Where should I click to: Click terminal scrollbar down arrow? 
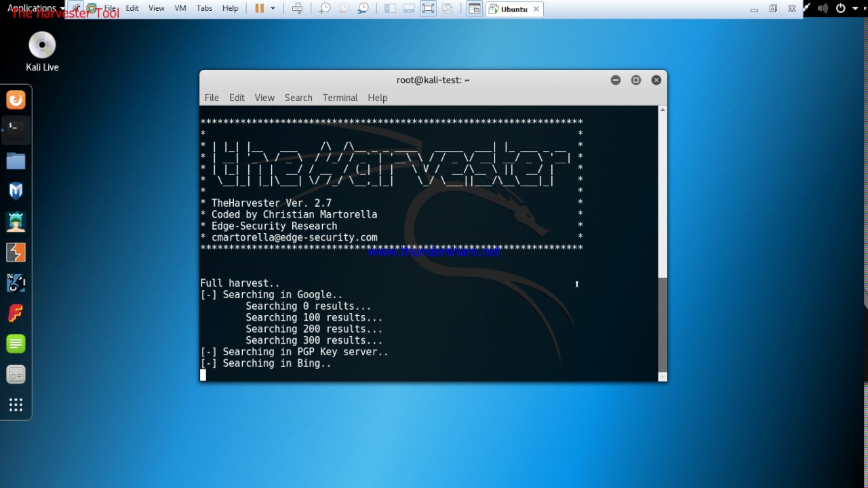tap(663, 376)
